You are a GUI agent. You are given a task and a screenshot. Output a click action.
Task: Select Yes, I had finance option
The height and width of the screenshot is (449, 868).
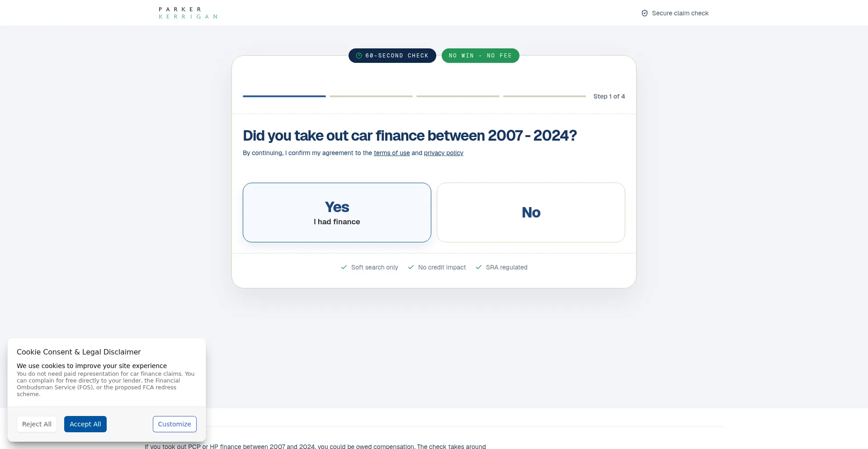[x=337, y=213]
